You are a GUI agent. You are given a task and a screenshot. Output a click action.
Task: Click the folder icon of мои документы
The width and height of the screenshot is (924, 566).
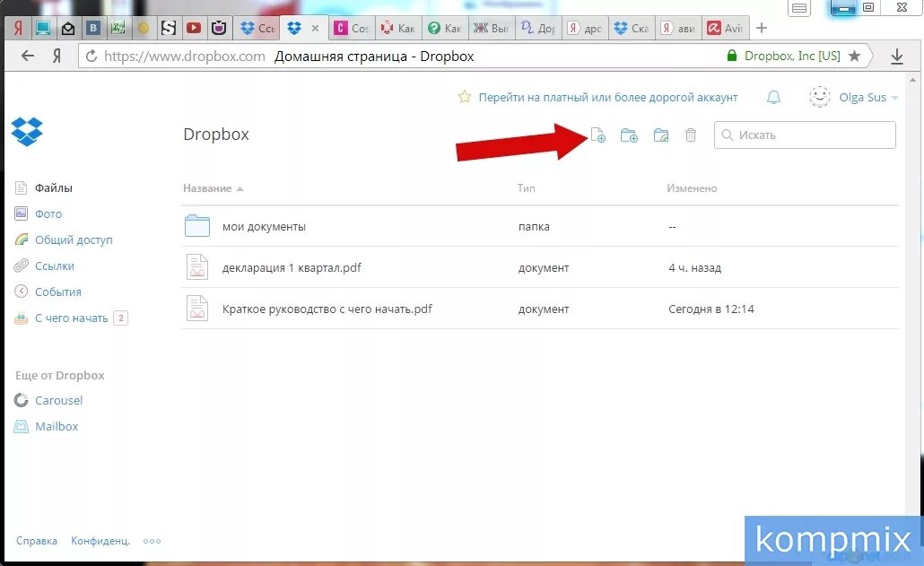[196, 225]
